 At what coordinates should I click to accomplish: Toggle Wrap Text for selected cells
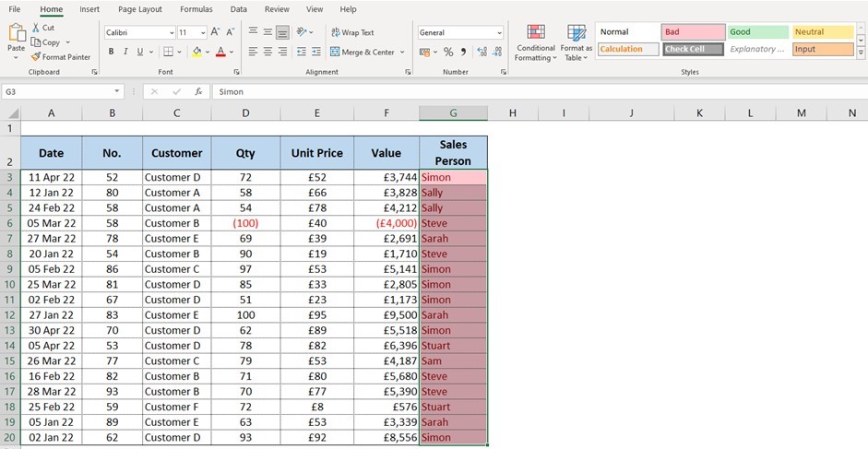(351, 32)
